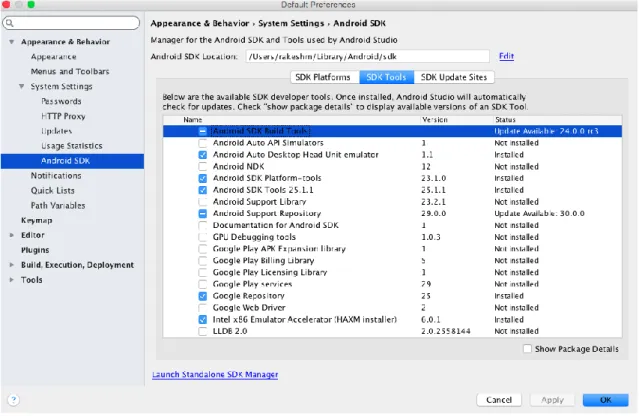
Task: Check Google Play Licensing Library
Action: coord(203,273)
